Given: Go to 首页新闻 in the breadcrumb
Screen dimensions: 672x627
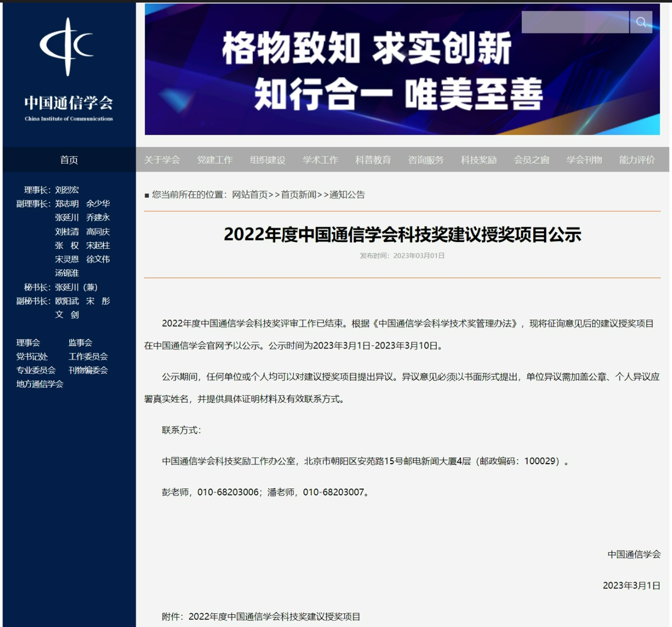Looking at the screenshot, I should (x=299, y=195).
